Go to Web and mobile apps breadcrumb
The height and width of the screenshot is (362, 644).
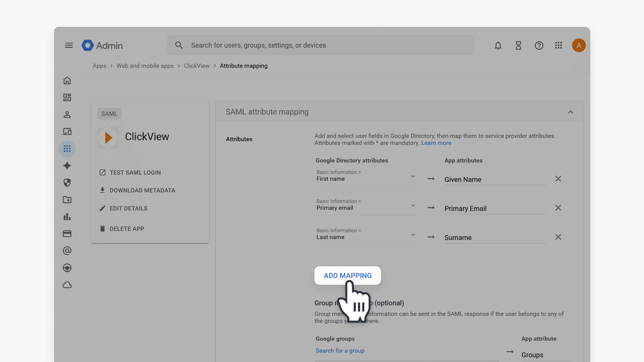point(145,66)
